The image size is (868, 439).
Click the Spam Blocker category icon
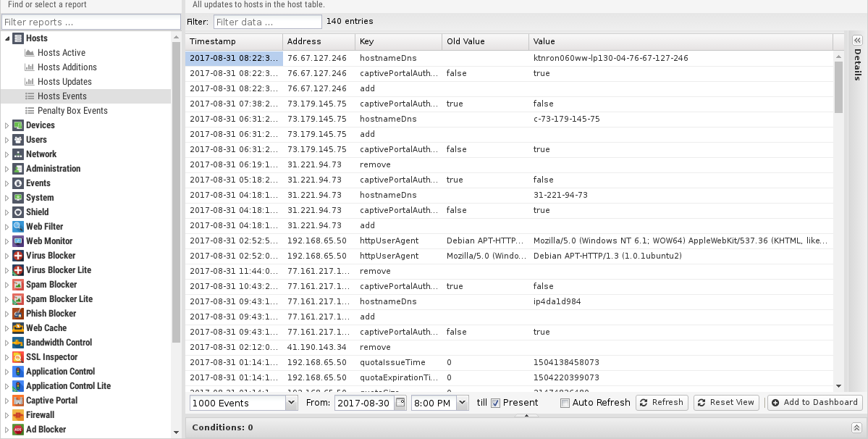[18, 285]
